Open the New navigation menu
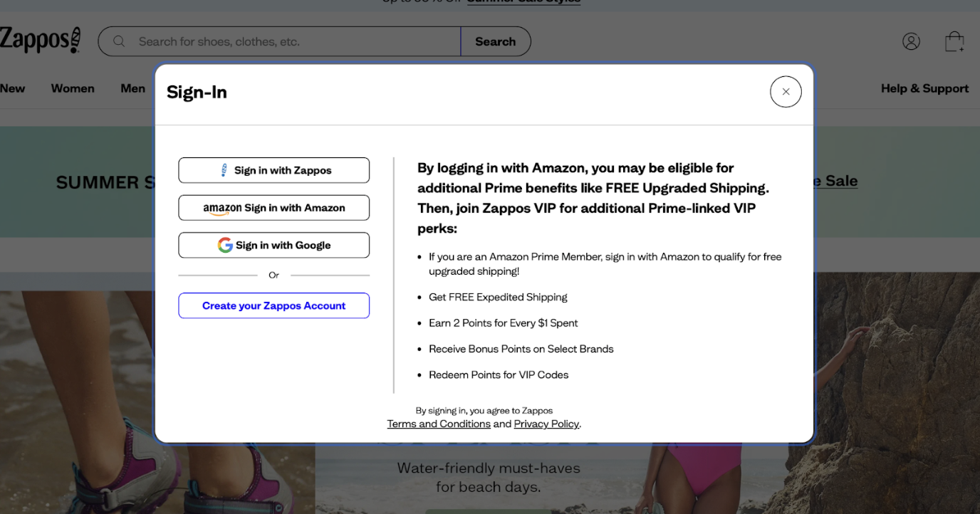The width and height of the screenshot is (980, 514). tap(12, 89)
